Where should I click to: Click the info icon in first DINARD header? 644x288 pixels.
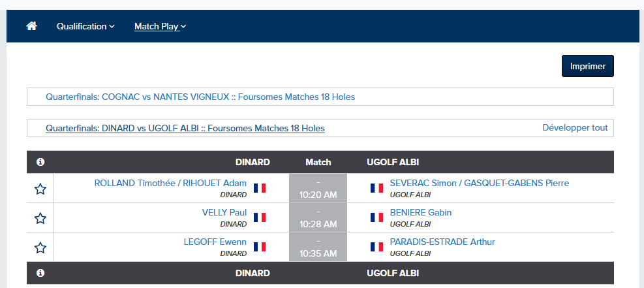point(40,162)
